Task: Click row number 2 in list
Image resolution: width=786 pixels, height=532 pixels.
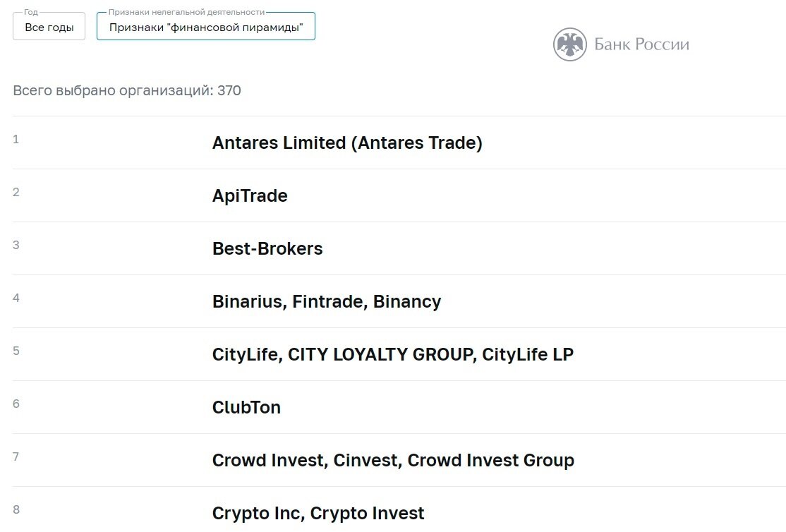Action: pos(16,192)
